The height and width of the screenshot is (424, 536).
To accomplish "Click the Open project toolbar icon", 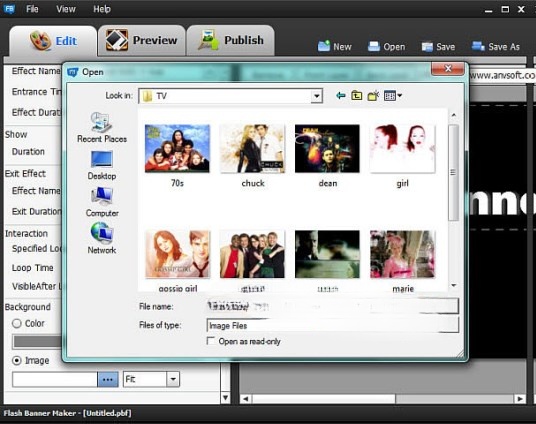I will pyautogui.click(x=374, y=47).
